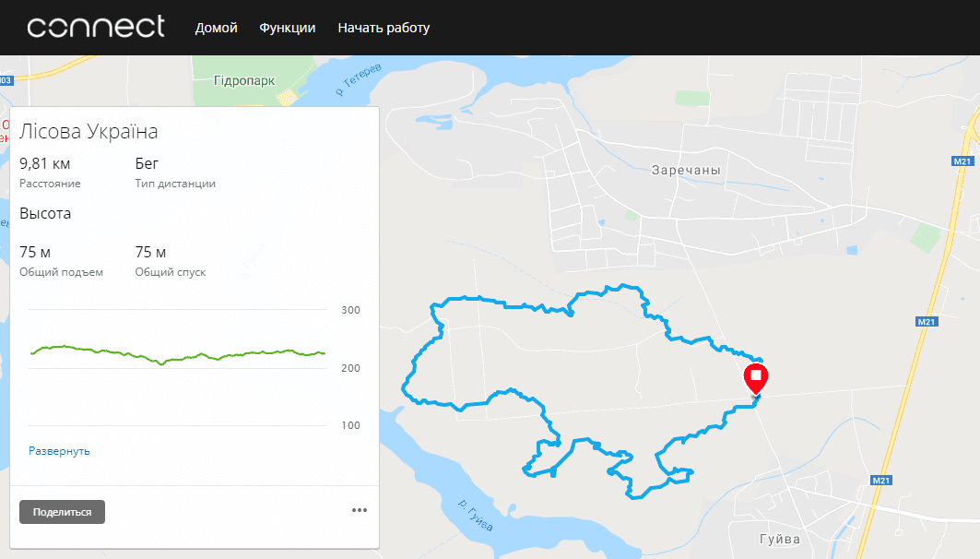Click the Connect logo in the header
This screenshot has width=980, height=559.
pos(96,27)
